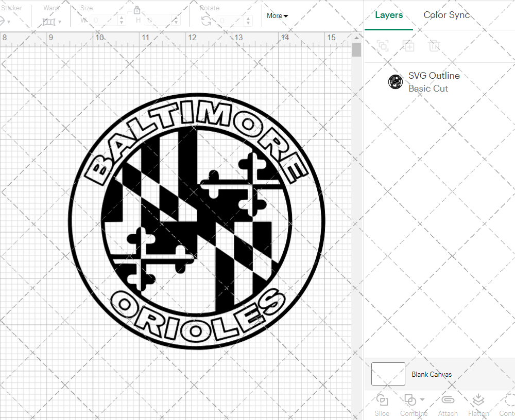515x420 pixels.
Task: Click the Duplicate layer icon
Action: click(408, 46)
